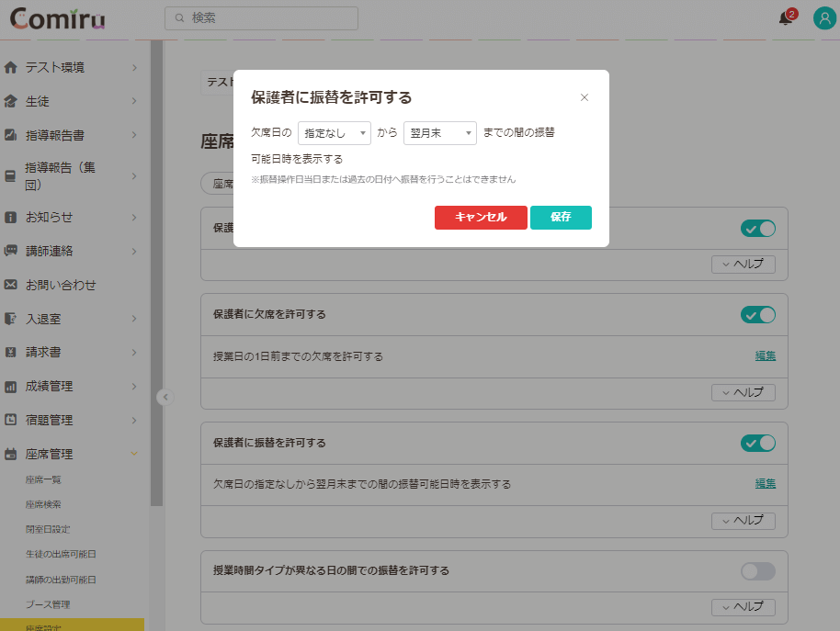Click the 宿題管理 icon
Screen dimensions: 840x631
[10, 420]
